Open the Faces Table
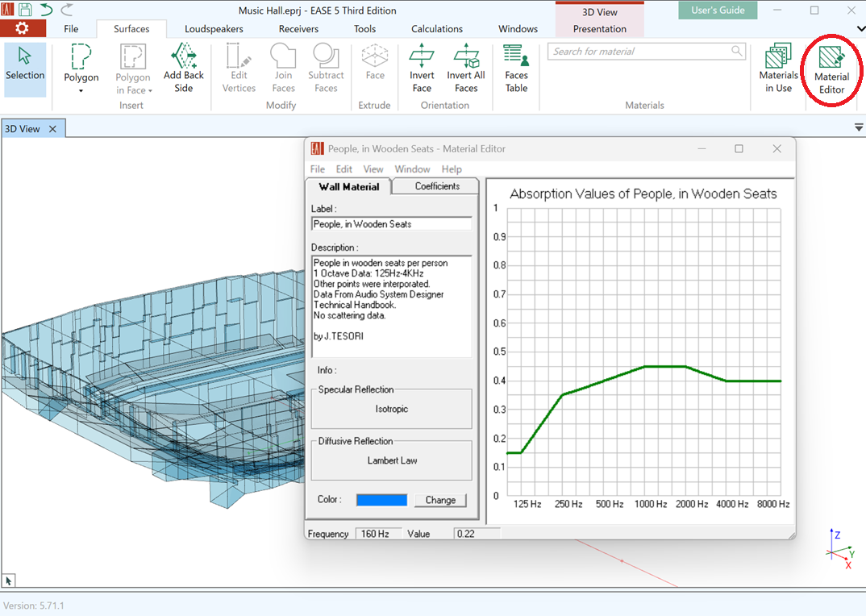Viewport: 866px width, 616px height. point(516,69)
